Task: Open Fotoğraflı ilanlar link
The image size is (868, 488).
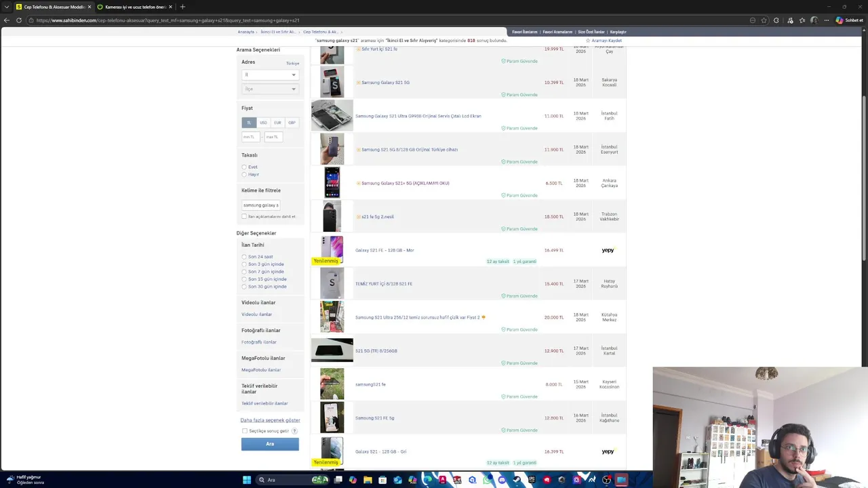Action: click(x=259, y=342)
